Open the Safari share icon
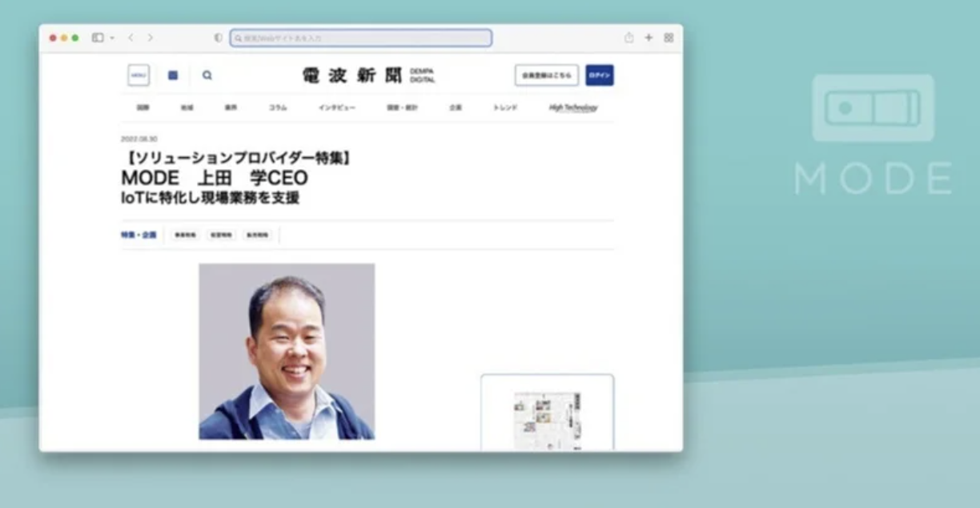This screenshot has width=980, height=508. tap(629, 38)
